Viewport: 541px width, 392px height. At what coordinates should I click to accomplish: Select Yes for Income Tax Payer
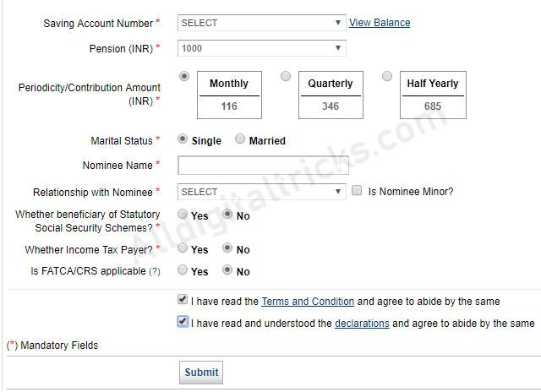[x=183, y=248]
